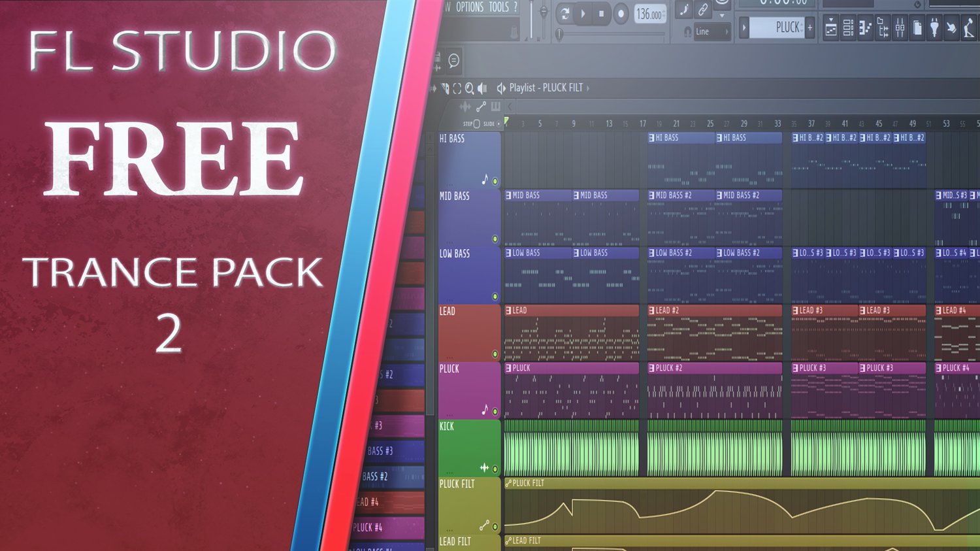This screenshot has height=551, width=980.
Task: Click the speech bubble hint icon
Action: (x=453, y=61)
